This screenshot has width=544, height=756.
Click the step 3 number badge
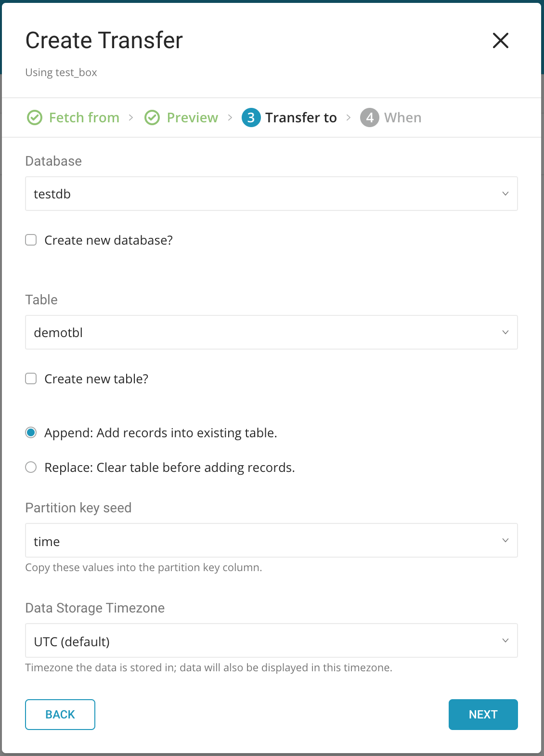(x=251, y=117)
